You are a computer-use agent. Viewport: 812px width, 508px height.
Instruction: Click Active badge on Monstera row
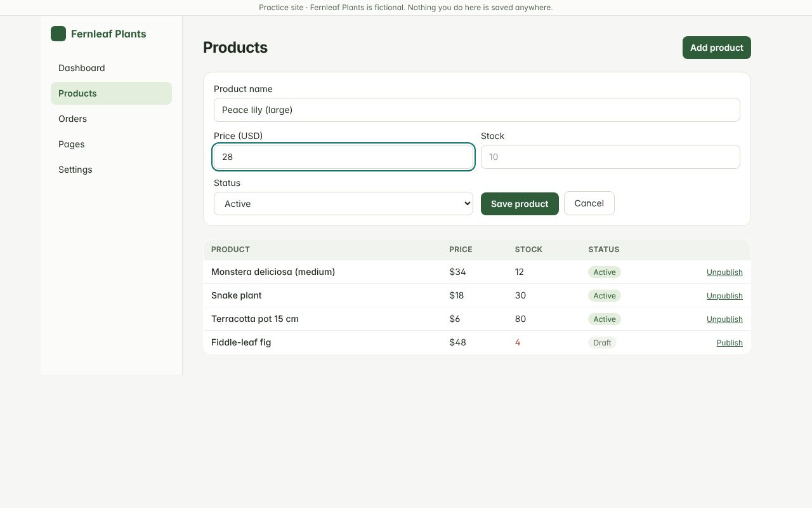(x=605, y=272)
